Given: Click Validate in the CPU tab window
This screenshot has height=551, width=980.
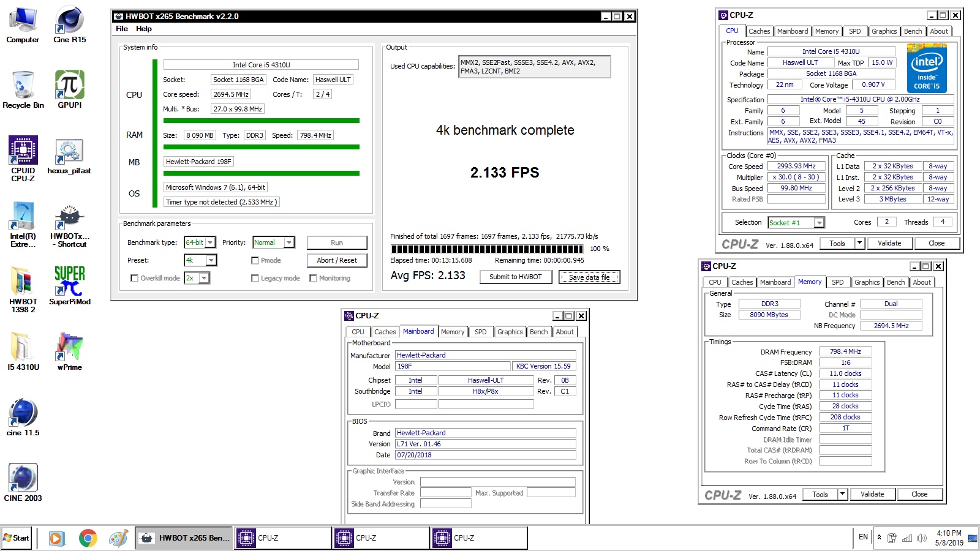Looking at the screenshot, I should [x=889, y=243].
